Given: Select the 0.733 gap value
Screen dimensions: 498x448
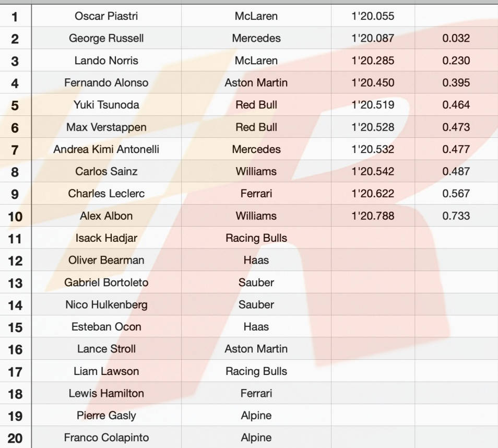Looking at the screenshot, I should (456, 216).
